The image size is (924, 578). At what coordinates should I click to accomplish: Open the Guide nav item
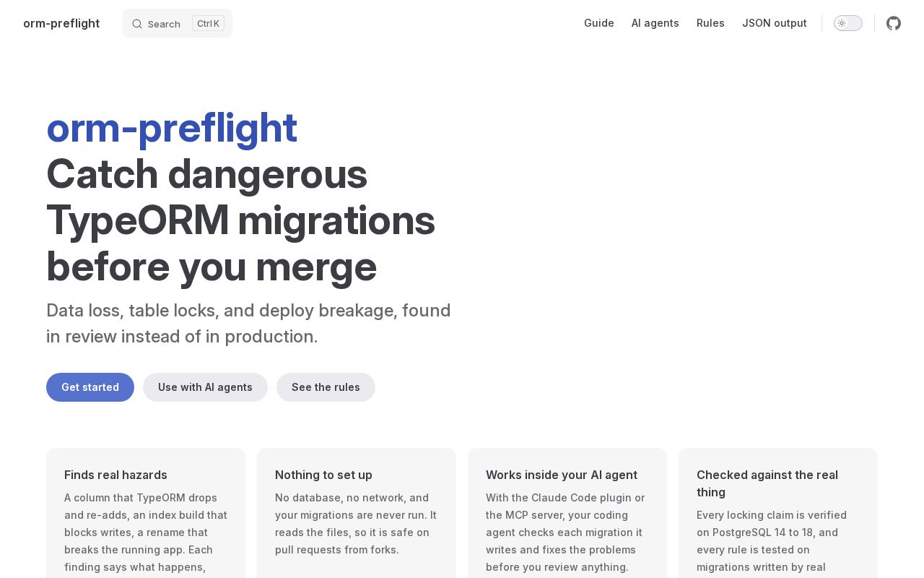pyautogui.click(x=599, y=23)
